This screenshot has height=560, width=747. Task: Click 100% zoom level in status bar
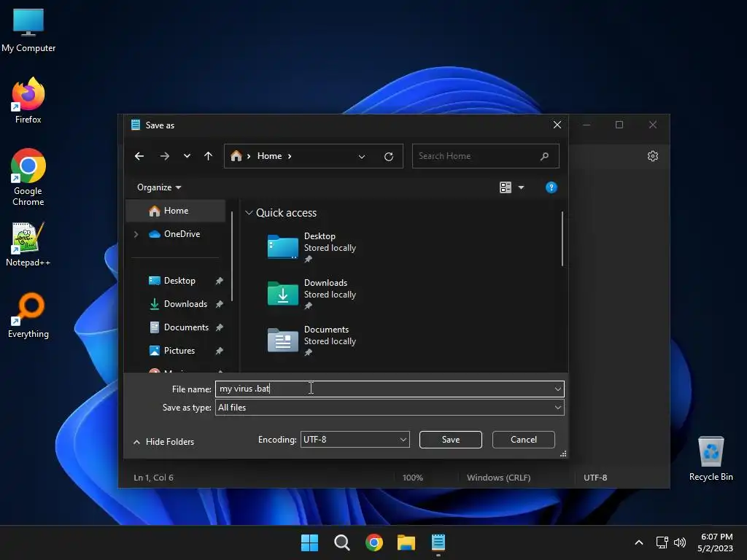[413, 478]
